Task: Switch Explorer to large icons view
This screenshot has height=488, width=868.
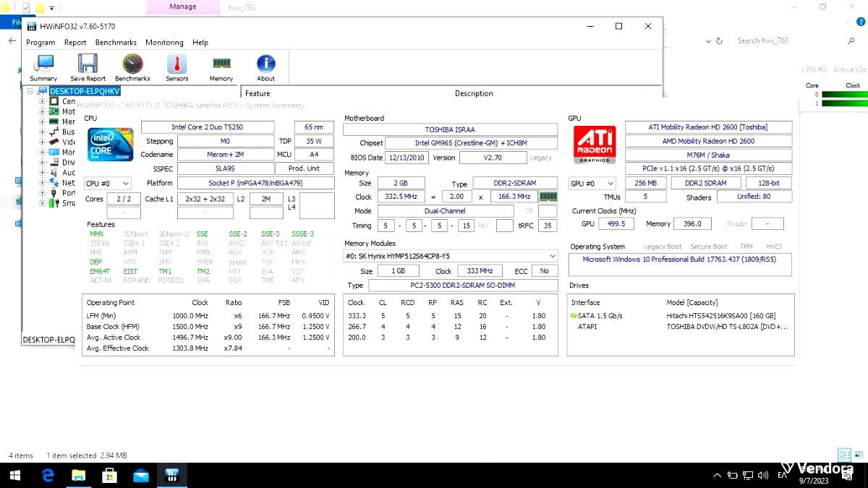Action: (x=859, y=455)
